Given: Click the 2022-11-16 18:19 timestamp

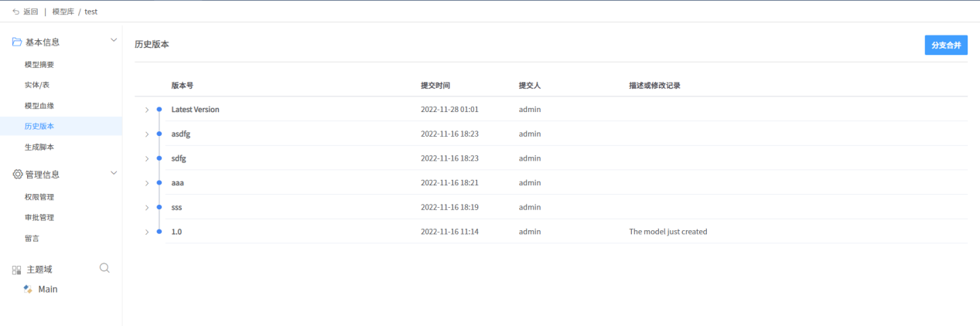Looking at the screenshot, I should (449, 207).
